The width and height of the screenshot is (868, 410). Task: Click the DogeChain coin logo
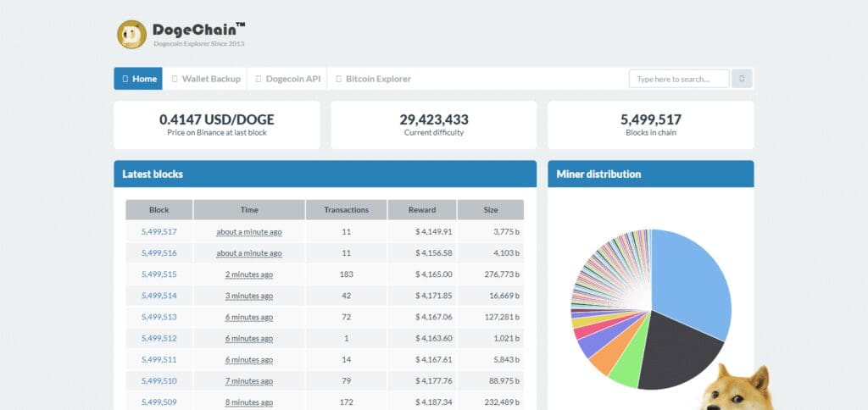coord(131,34)
